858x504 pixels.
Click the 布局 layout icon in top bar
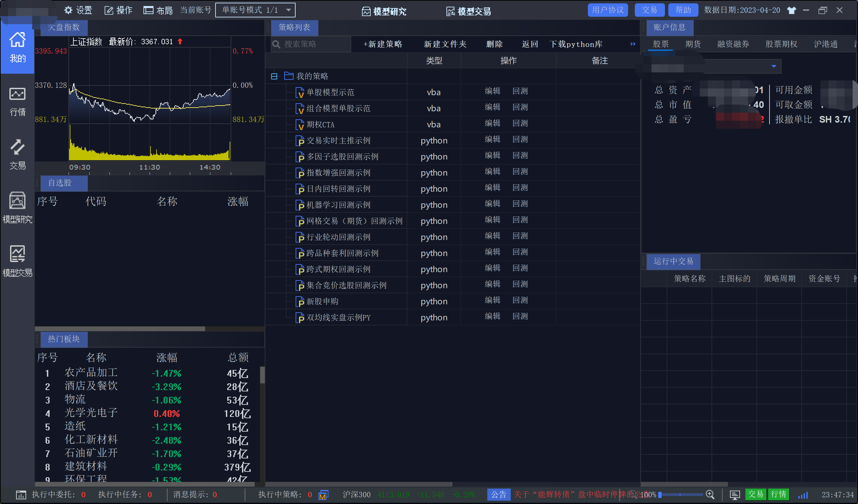pos(148,10)
